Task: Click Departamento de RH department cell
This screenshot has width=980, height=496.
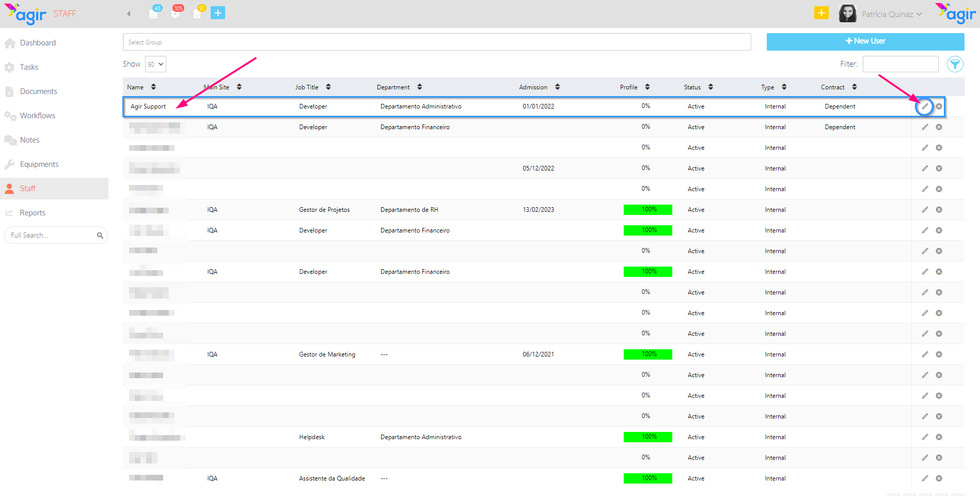Action: pyautogui.click(x=409, y=210)
